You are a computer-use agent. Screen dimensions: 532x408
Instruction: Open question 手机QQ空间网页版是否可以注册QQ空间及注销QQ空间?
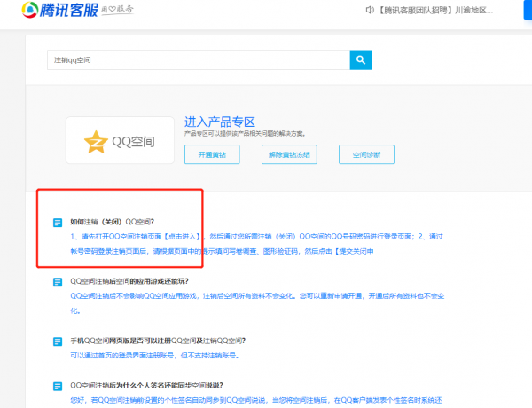[x=158, y=341]
